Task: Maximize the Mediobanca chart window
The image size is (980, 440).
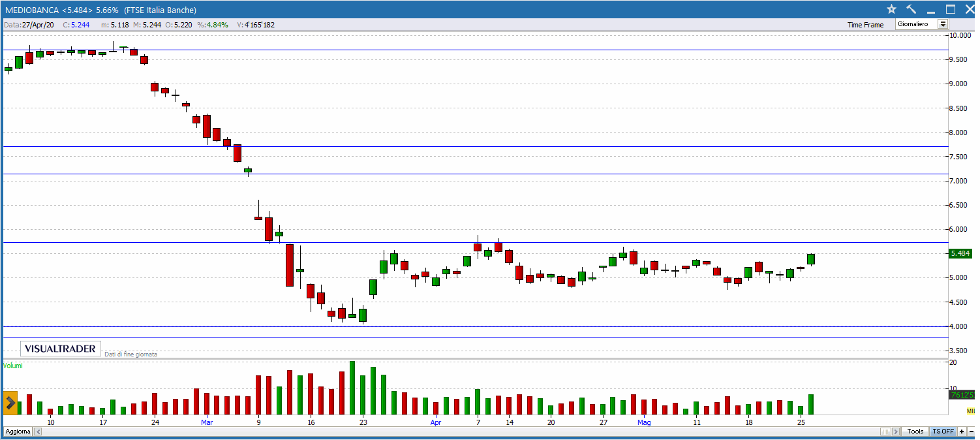Action: pos(951,9)
